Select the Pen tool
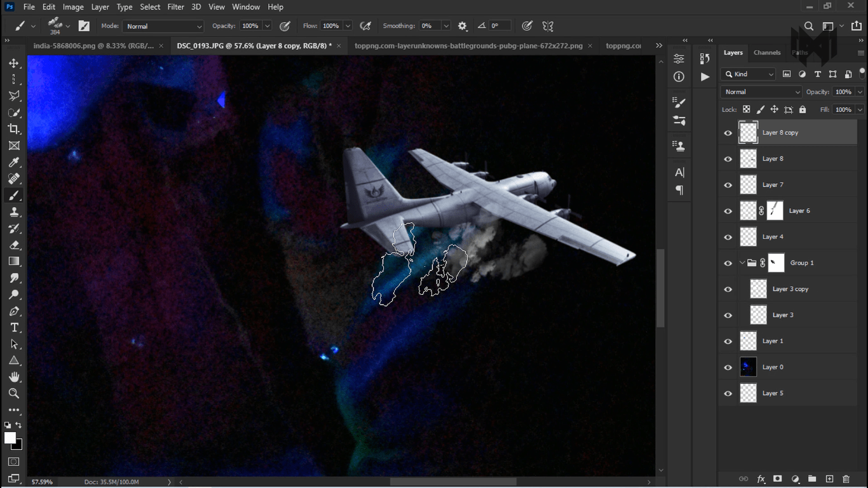 [x=14, y=311]
